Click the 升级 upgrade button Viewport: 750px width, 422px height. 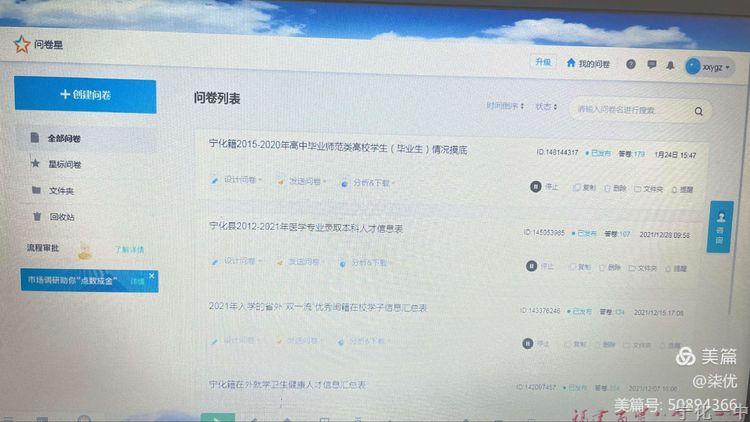[x=542, y=62]
